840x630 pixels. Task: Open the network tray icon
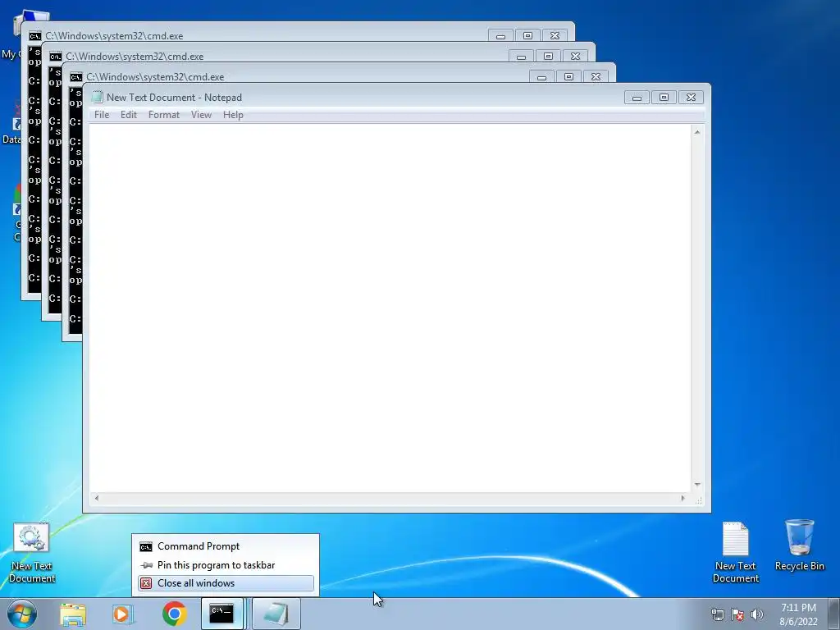(717, 614)
